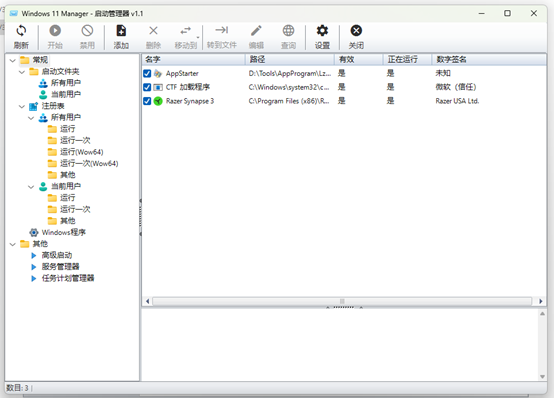
Task: Click the CTF 加载程序 entry name
Action: tap(188, 87)
